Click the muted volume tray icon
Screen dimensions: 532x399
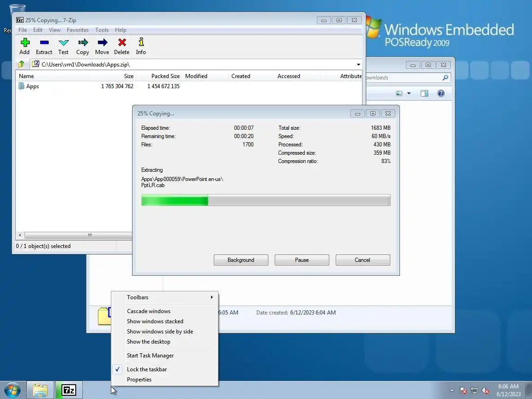485,391
